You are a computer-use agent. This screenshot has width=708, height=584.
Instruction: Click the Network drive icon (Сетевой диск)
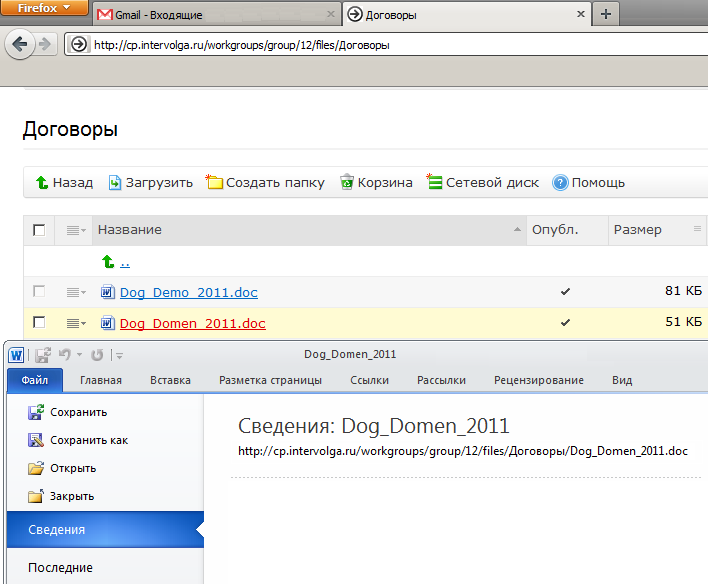coord(434,182)
